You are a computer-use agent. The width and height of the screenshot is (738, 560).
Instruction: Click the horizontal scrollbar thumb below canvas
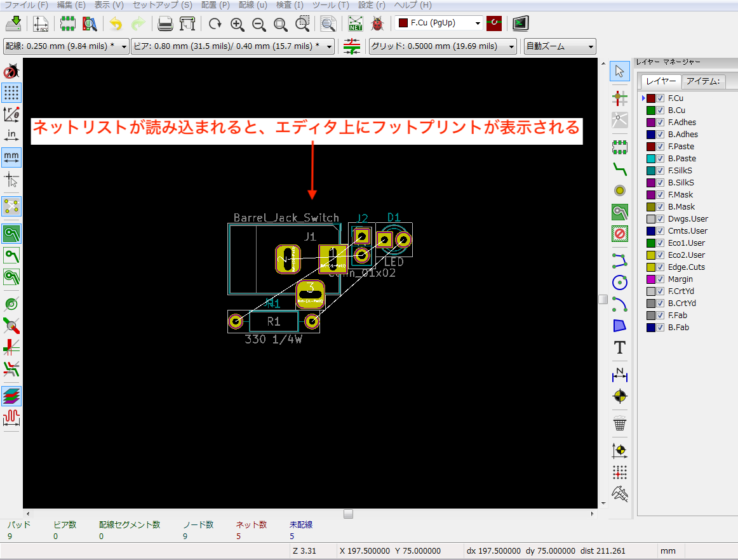[348, 514]
